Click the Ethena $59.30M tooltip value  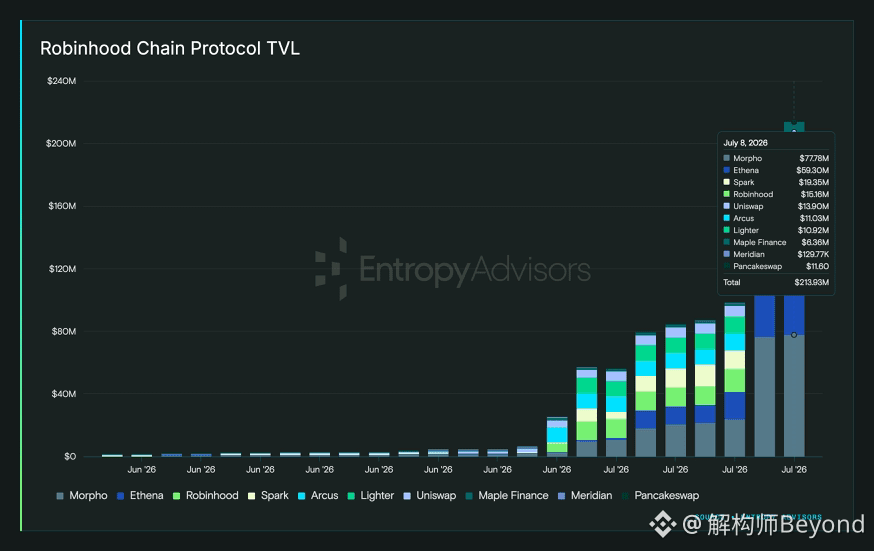click(812, 170)
